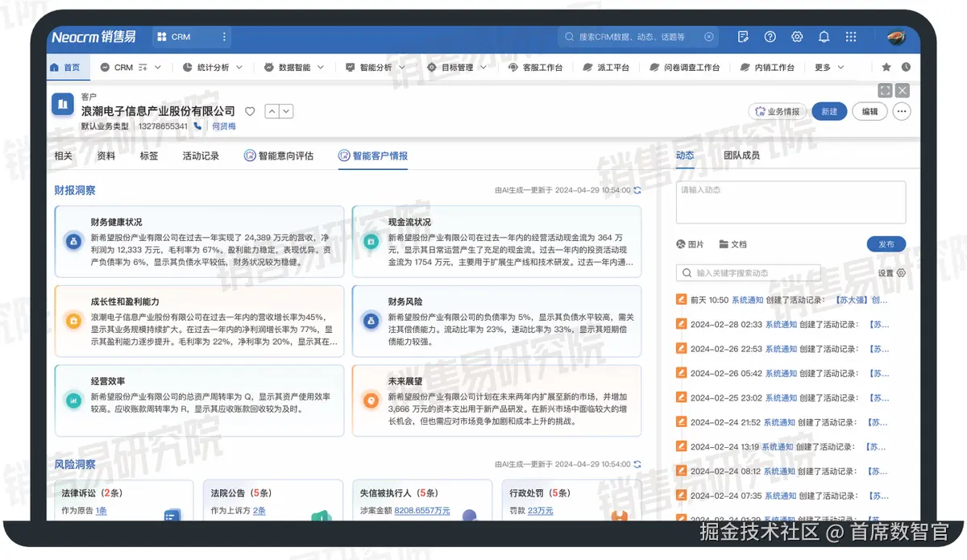Go to previous record with up arrow

pos(272,111)
